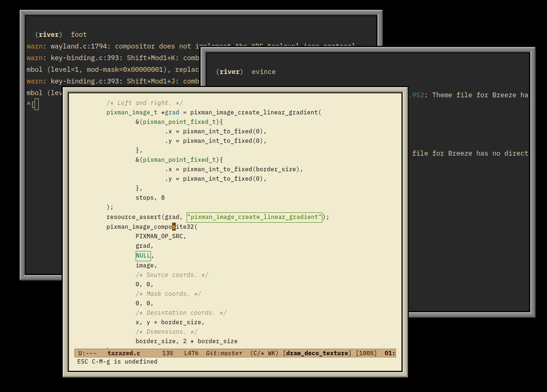
Task: Click the grad variable in the declaration
Action: 172,113
